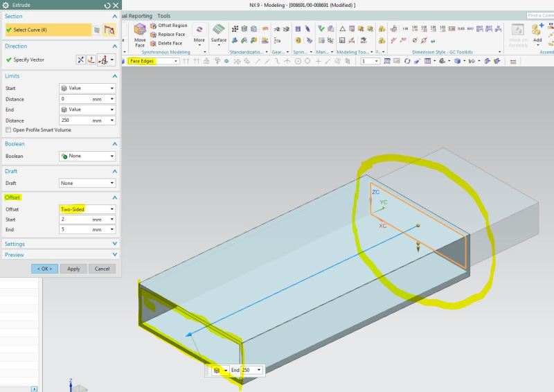Pick the Delete Face command
554x392 pixels.
point(166,43)
